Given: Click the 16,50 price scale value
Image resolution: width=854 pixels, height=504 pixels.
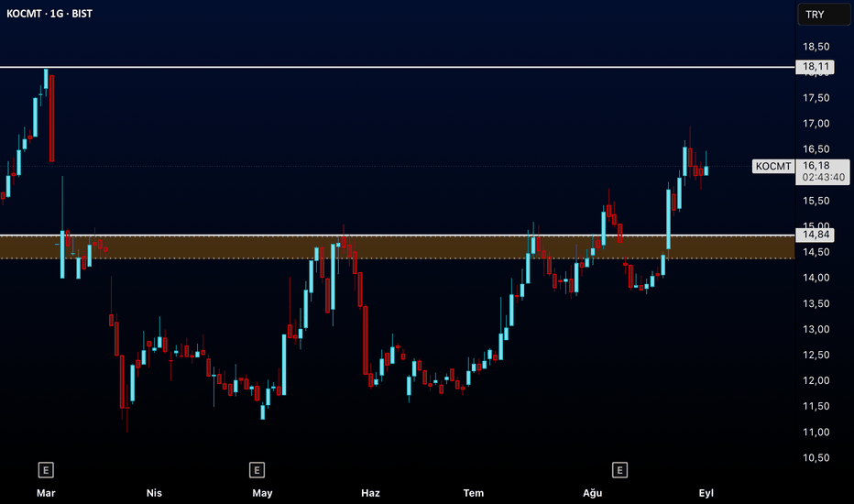Looking at the screenshot, I should [x=816, y=149].
